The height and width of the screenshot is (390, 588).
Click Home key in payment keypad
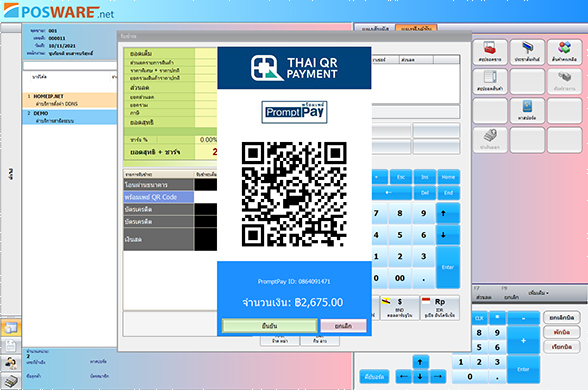[x=448, y=177]
